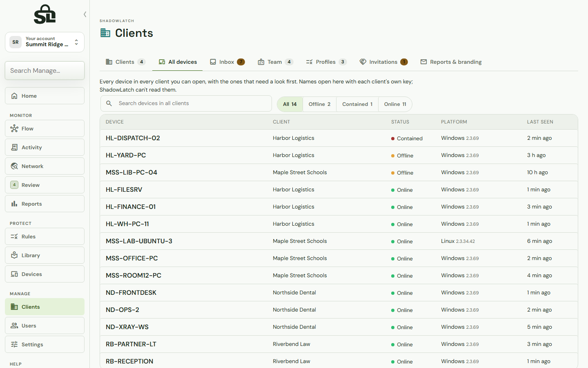Open the Users page

45,325
